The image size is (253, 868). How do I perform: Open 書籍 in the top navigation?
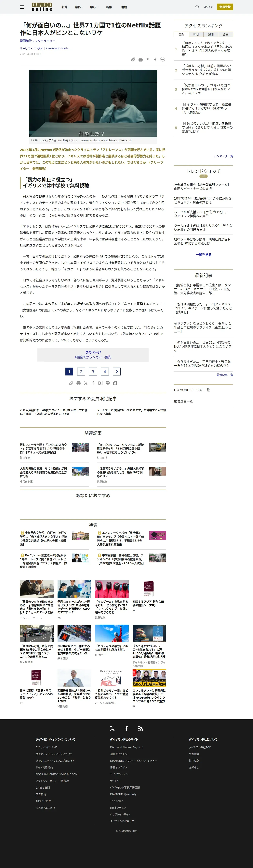coord(124,7)
